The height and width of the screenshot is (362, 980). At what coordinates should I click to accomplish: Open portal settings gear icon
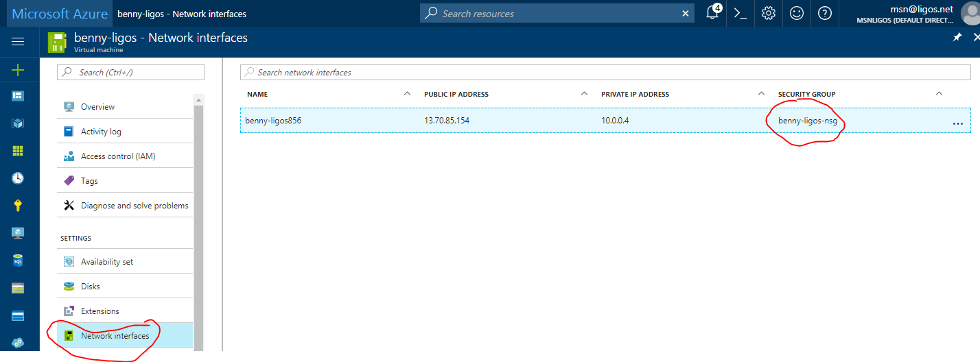[x=769, y=13]
